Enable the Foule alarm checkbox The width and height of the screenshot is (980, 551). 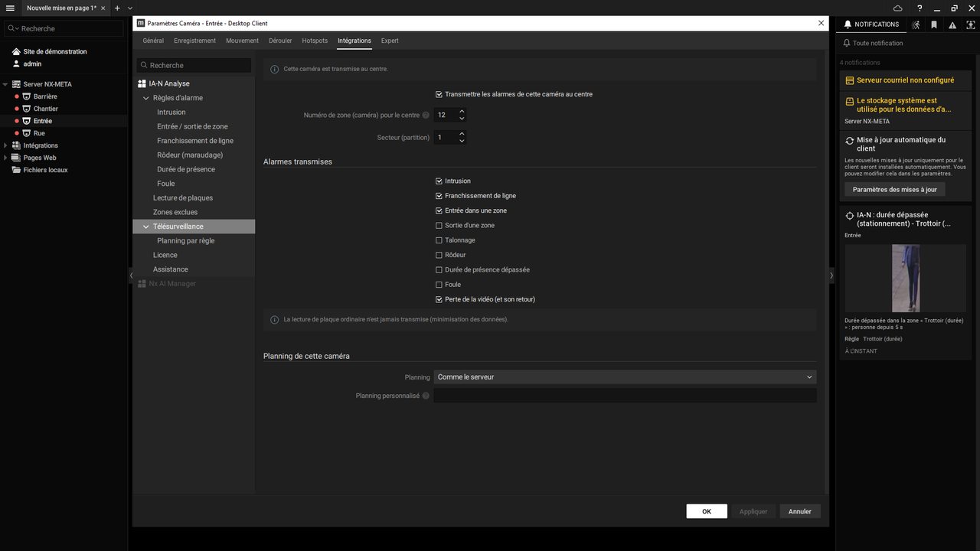(x=439, y=285)
